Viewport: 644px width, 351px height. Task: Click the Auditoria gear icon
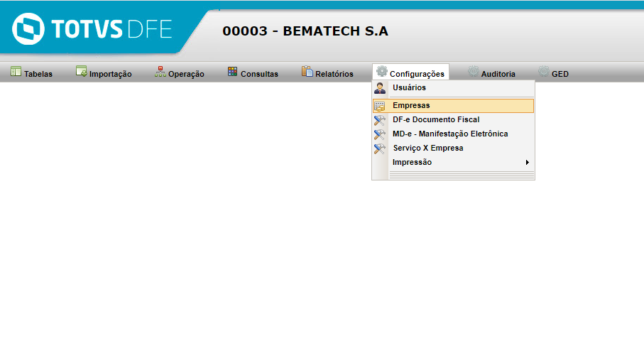coord(474,72)
